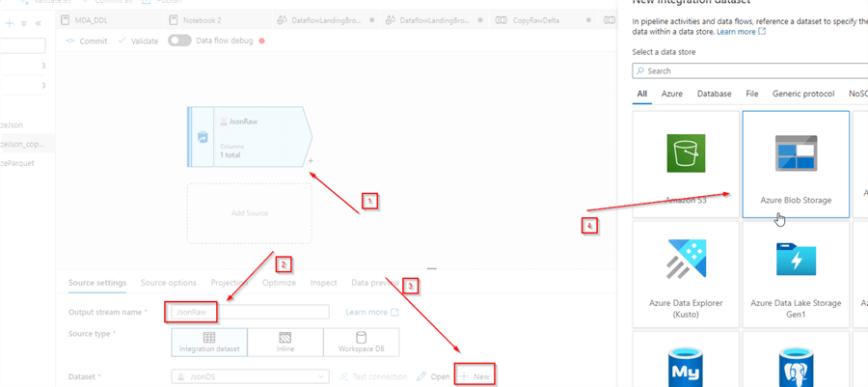Toggle the Data flow debug switch
Image resolution: width=868 pixels, height=387 pixels.
coord(179,41)
